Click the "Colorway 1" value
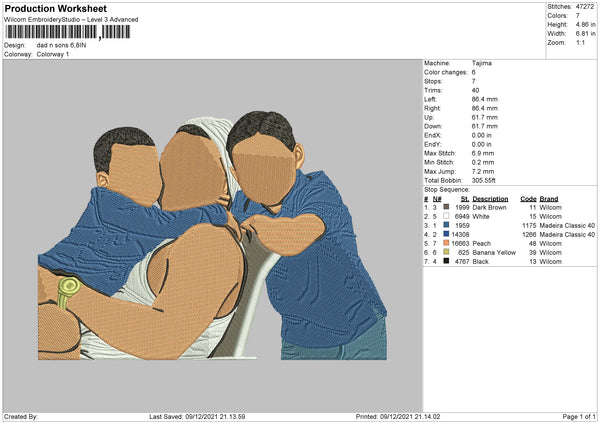Screen dimensions: 600x424 click(x=53, y=54)
